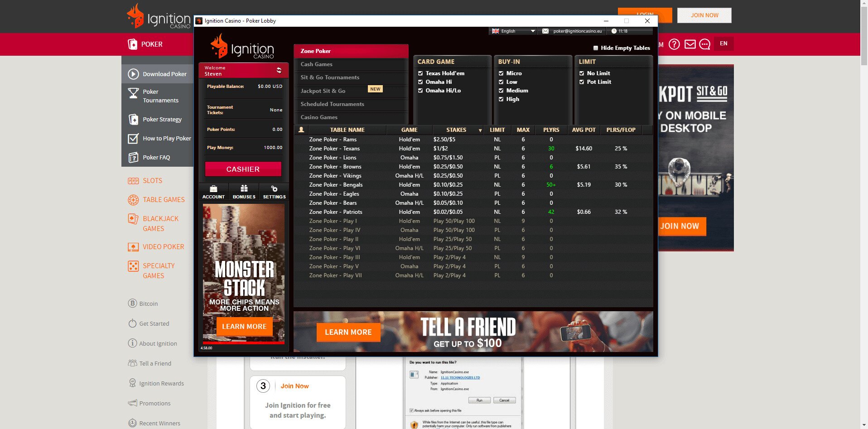The width and height of the screenshot is (868, 429).
Task: Open the Settings gears icon
Action: click(x=274, y=189)
